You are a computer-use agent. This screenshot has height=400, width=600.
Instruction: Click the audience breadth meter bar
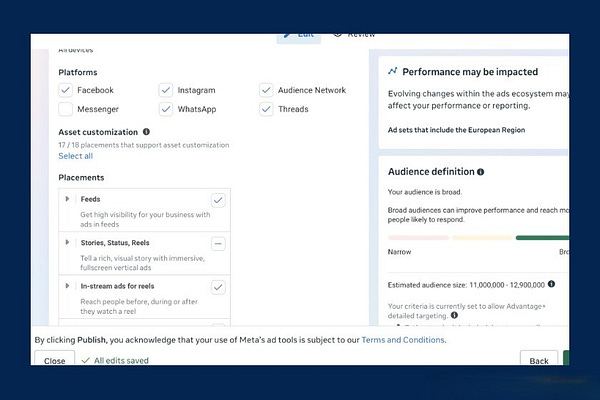pos(478,238)
